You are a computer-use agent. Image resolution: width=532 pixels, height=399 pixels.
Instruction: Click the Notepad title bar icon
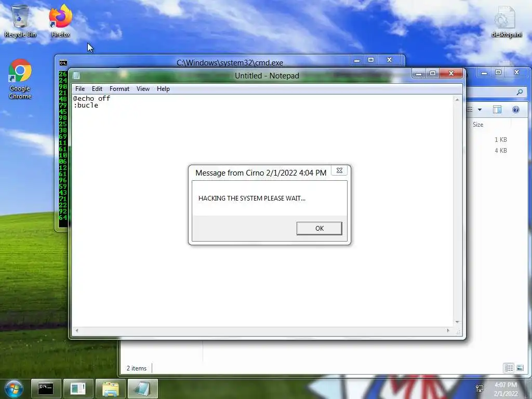[x=77, y=76]
